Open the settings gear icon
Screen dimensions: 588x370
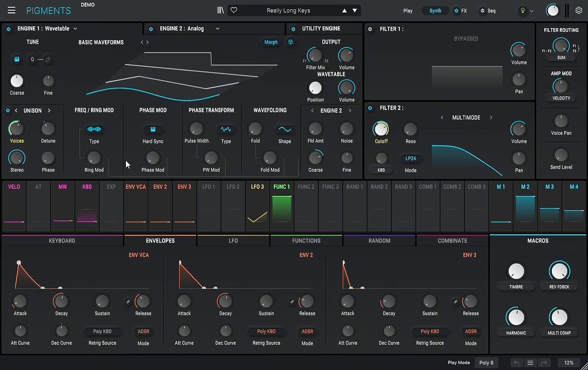click(579, 10)
